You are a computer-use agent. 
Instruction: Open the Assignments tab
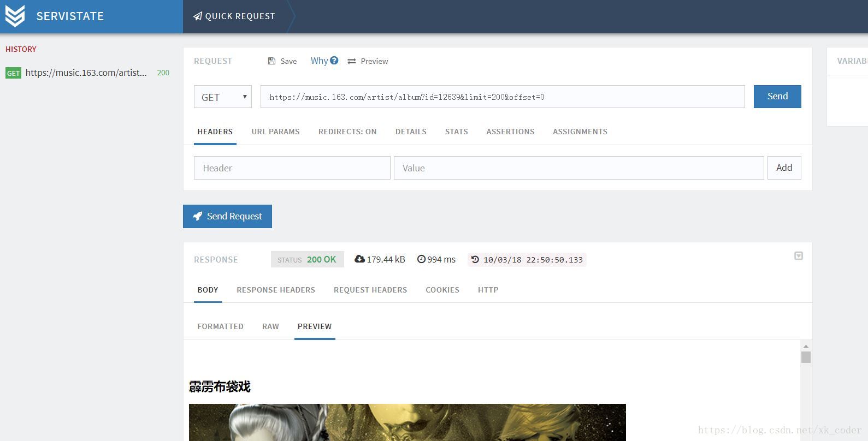[580, 132]
